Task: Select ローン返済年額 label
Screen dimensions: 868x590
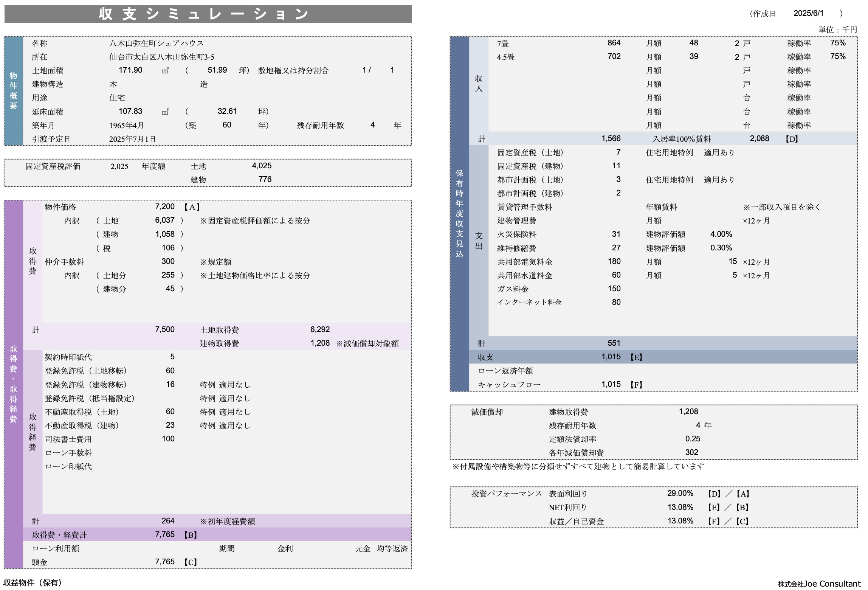Action: [505, 371]
